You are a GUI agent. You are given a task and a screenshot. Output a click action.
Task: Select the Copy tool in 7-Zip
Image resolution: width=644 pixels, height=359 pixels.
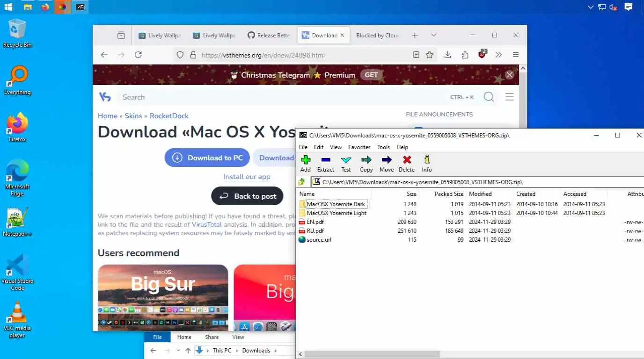pos(366,164)
